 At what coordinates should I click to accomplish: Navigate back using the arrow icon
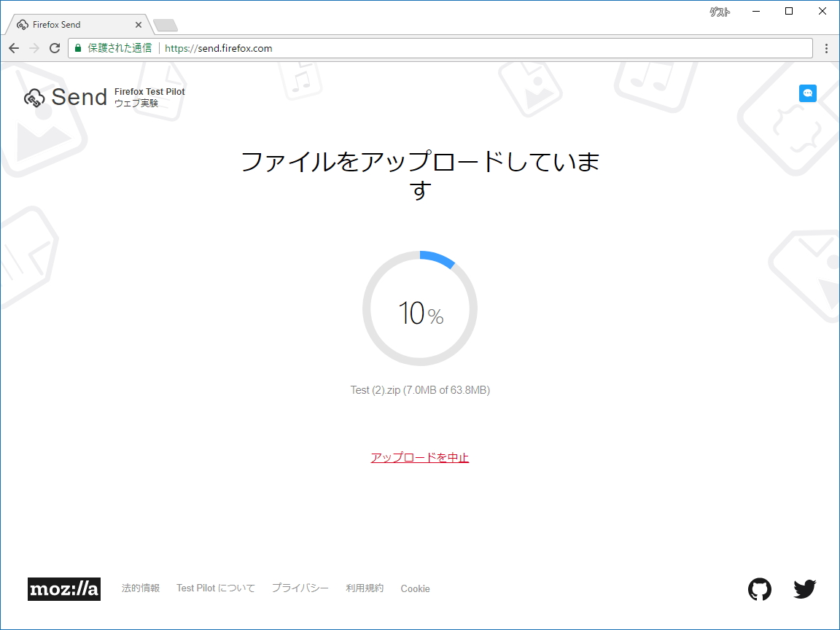[x=13, y=47]
